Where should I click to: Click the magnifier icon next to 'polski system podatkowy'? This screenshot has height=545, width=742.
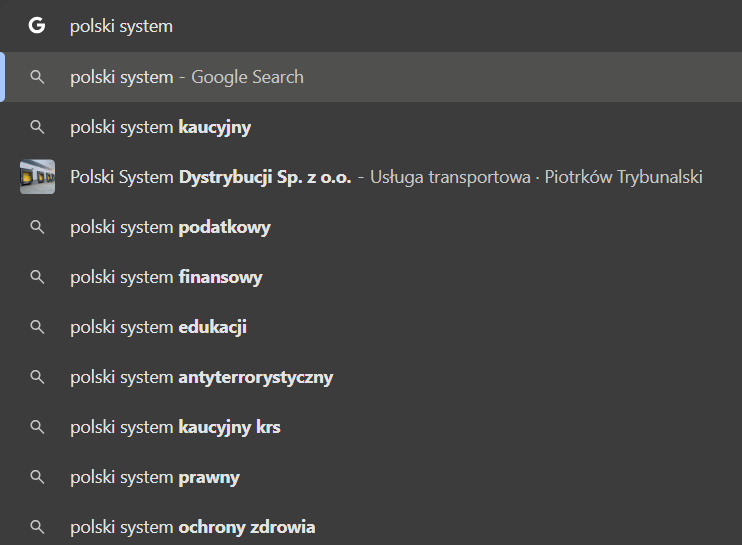point(37,227)
